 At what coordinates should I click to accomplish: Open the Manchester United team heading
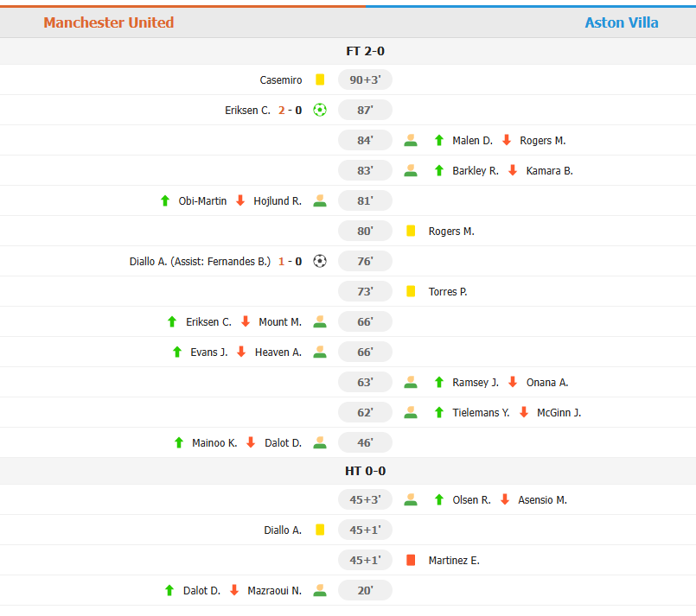[x=109, y=22]
